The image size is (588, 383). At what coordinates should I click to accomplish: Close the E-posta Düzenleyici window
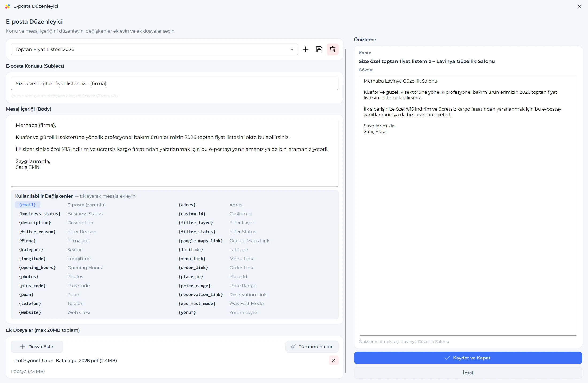(579, 6)
